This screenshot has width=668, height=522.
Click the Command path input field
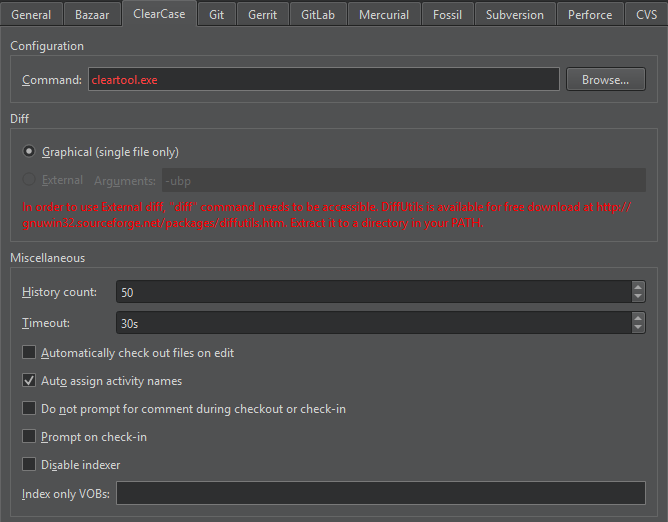click(322, 80)
